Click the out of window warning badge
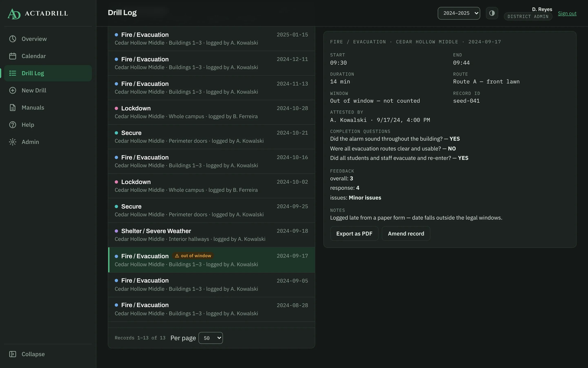The width and height of the screenshot is (588, 368). [193, 256]
